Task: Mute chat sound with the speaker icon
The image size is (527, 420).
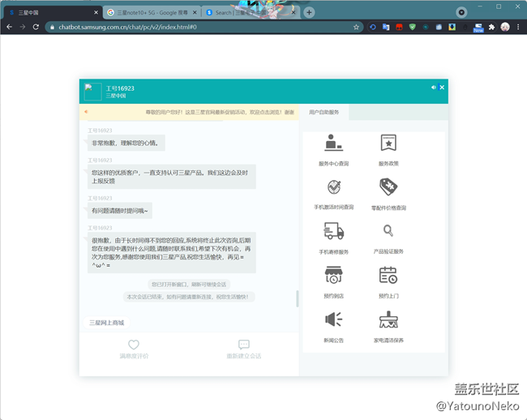Action: pyautogui.click(x=433, y=88)
